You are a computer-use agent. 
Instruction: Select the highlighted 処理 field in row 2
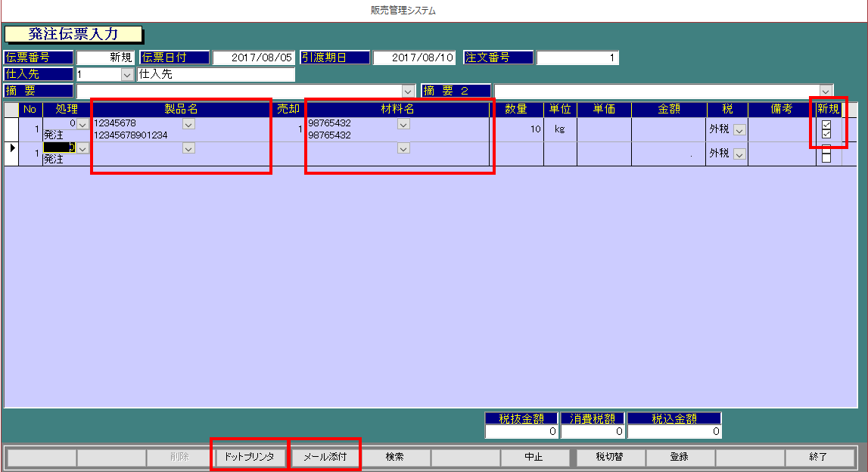coord(60,147)
